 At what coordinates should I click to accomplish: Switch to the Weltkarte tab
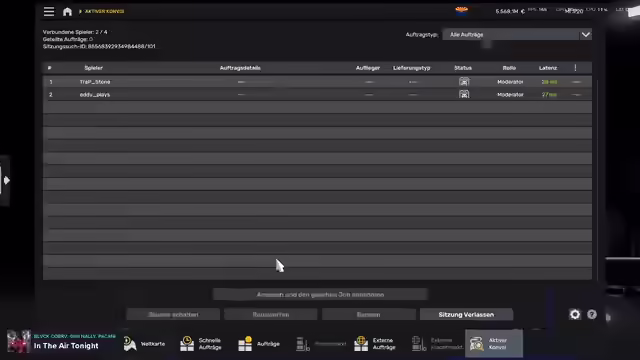click(x=144, y=344)
